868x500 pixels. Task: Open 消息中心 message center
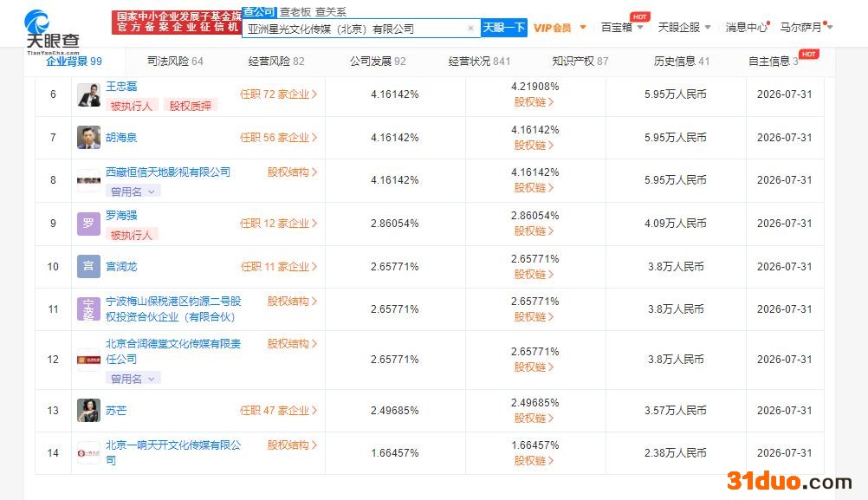(746, 28)
